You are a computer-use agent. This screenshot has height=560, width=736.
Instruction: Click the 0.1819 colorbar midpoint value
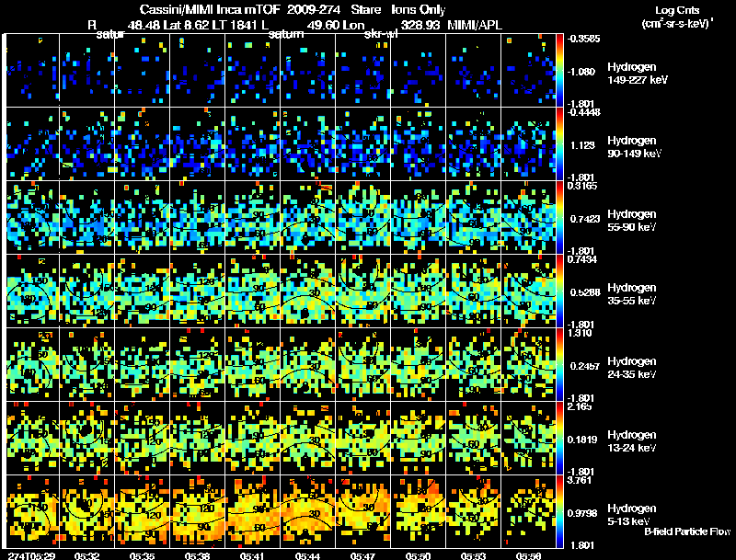[x=582, y=440]
